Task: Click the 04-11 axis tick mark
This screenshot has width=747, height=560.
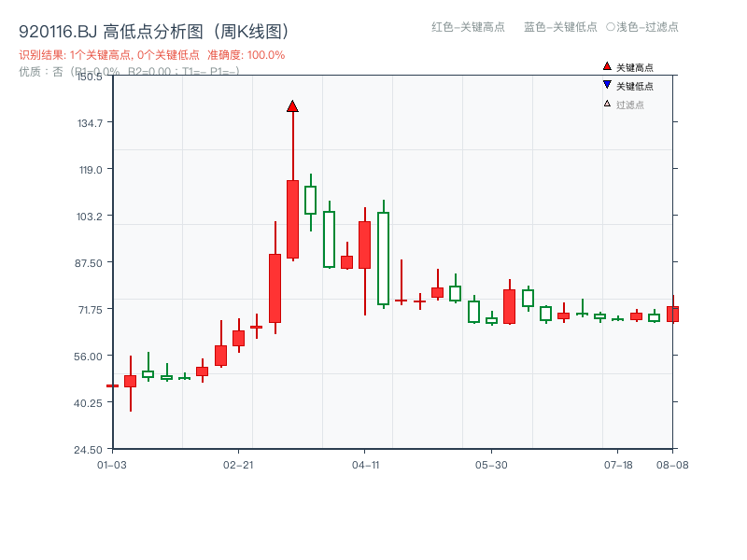Action: [366, 452]
